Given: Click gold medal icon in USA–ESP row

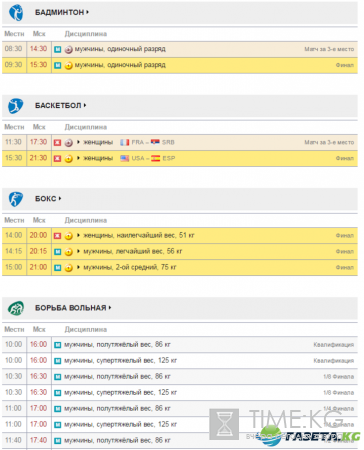Looking at the screenshot, I should point(68,159).
